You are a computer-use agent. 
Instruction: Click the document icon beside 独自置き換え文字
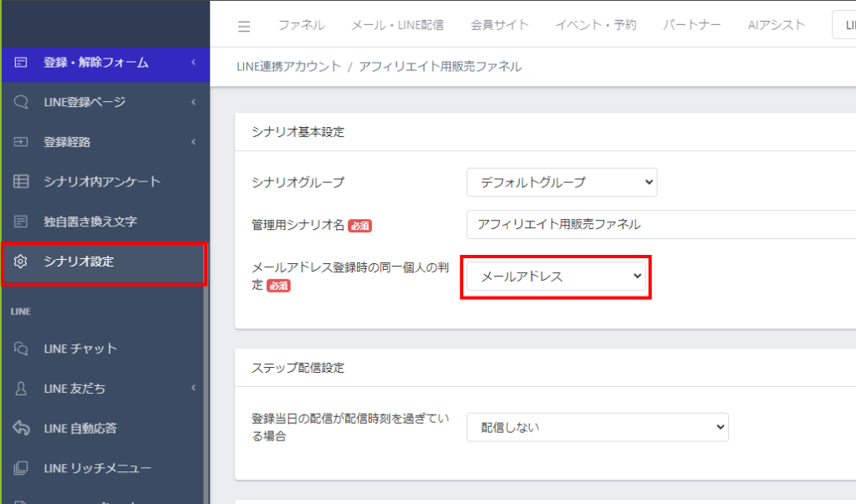(22, 221)
